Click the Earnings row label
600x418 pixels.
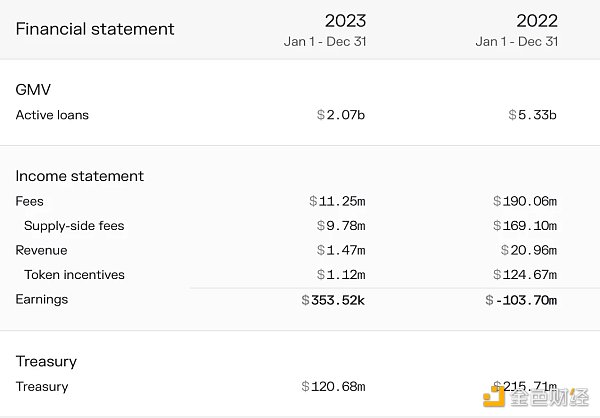(42, 299)
